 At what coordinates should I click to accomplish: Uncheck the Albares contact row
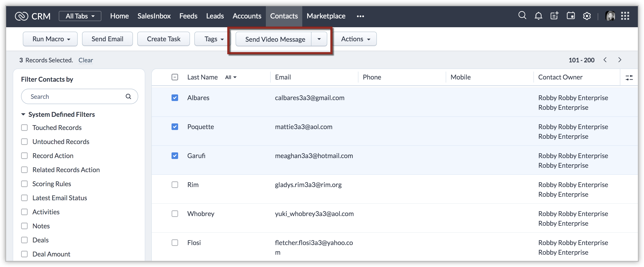point(175,97)
